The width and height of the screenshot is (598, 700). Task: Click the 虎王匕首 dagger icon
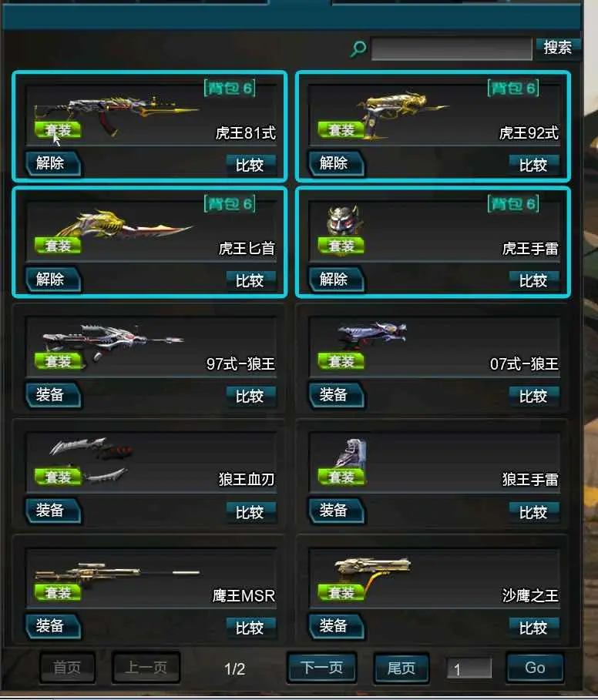[124, 226]
